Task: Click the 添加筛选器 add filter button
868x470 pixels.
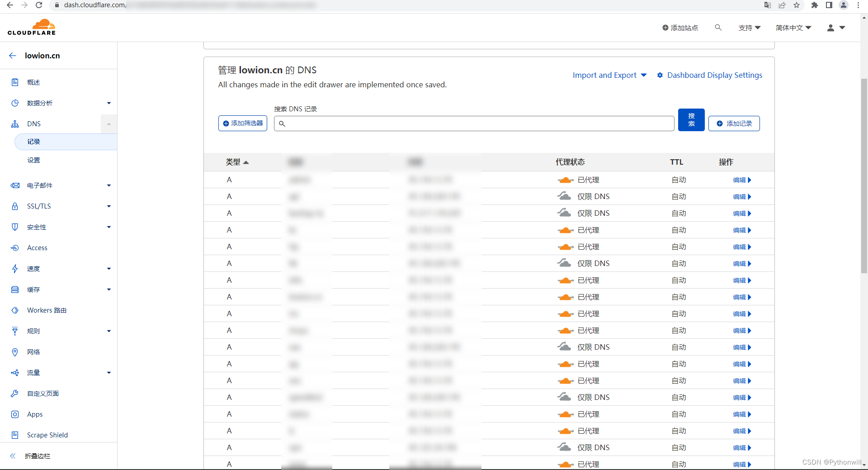Action: 243,123
